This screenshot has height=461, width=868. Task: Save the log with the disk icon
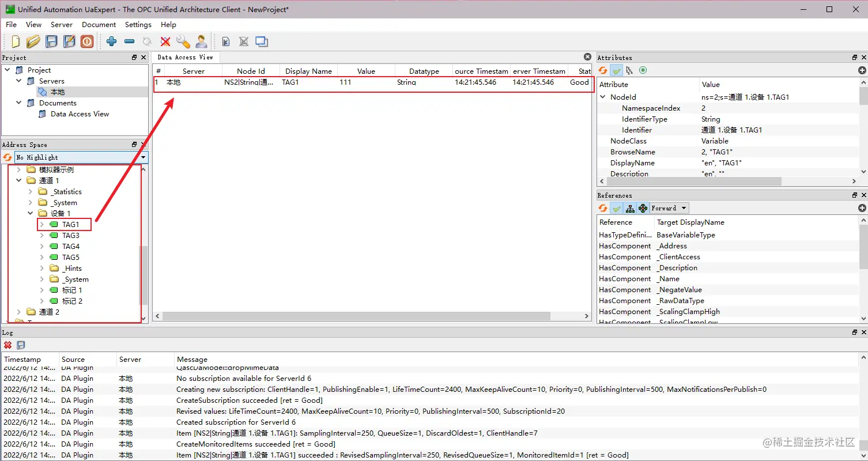coord(21,345)
